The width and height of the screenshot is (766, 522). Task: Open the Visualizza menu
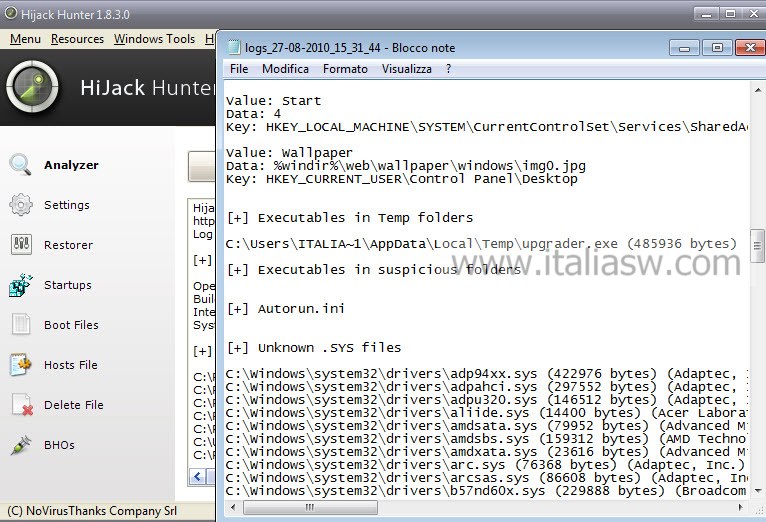point(406,69)
